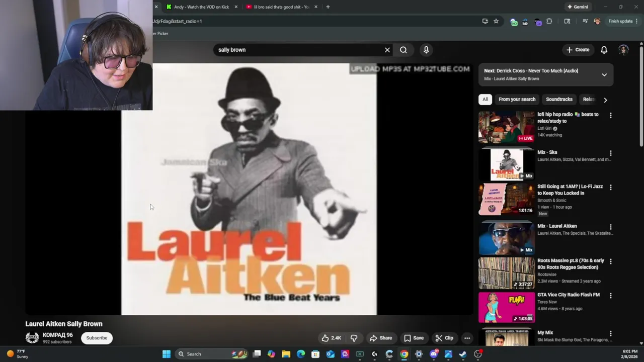Clear the sally brown search text
The height and width of the screenshot is (362, 644).
point(387,50)
